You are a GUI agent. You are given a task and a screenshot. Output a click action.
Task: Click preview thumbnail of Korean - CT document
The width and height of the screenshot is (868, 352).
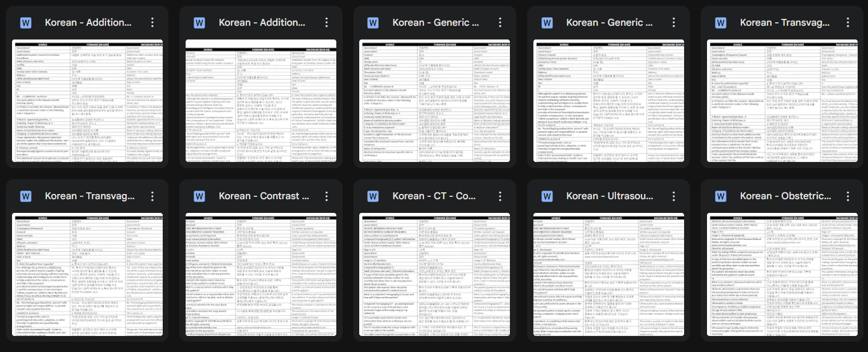coord(434,274)
